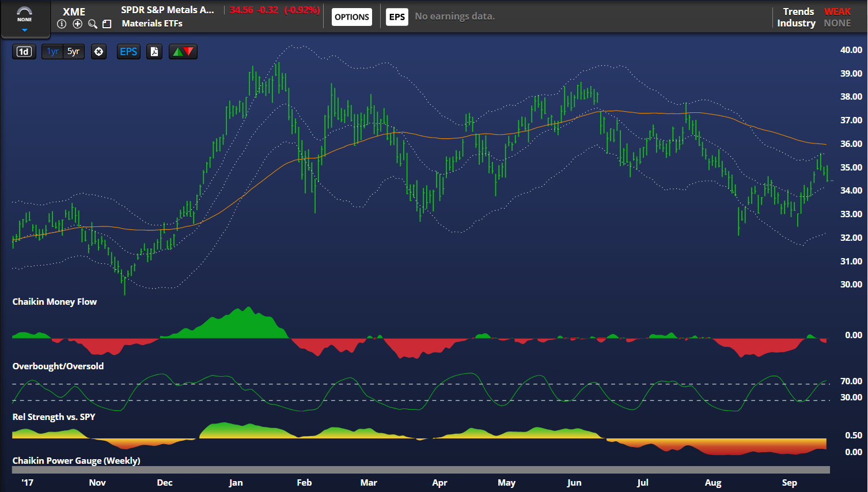Screen dimensions: 868x492
Task: Click the Apr label on time axis
Action: click(439, 483)
